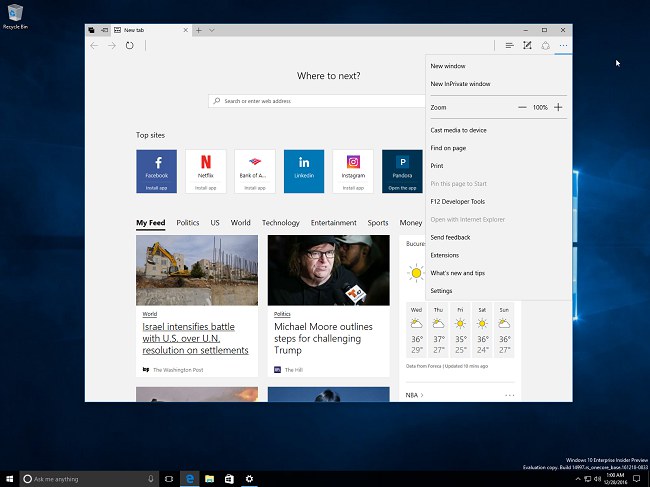650x487 pixels.
Task: Open Settings gear on taskbar
Action: [x=249, y=479]
